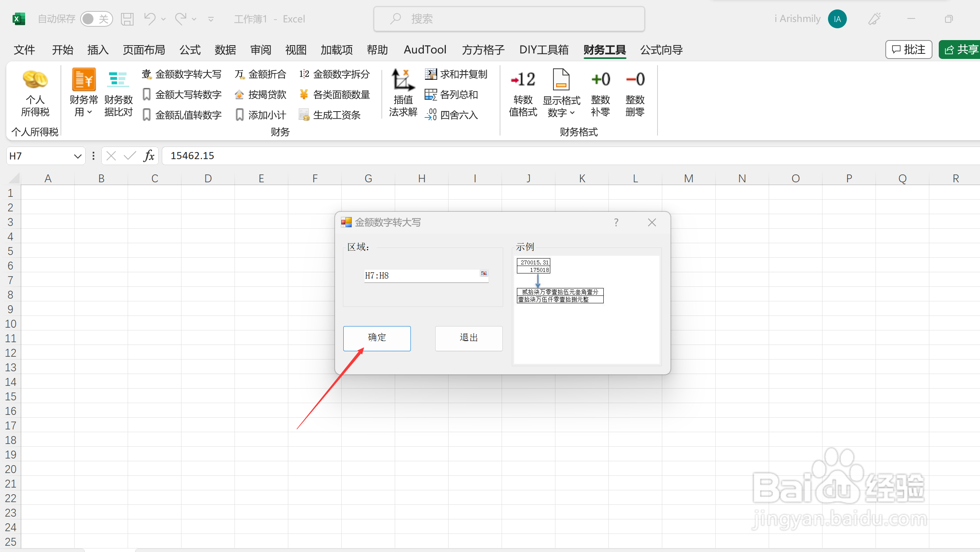Open the 按揭贷款 calculator
The image size is (980, 552).
pyautogui.click(x=261, y=95)
